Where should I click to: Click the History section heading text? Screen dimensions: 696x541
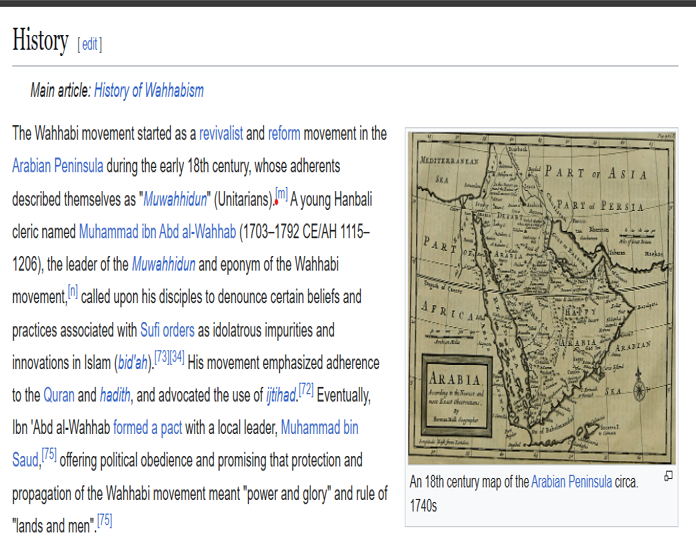coord(40,40)
